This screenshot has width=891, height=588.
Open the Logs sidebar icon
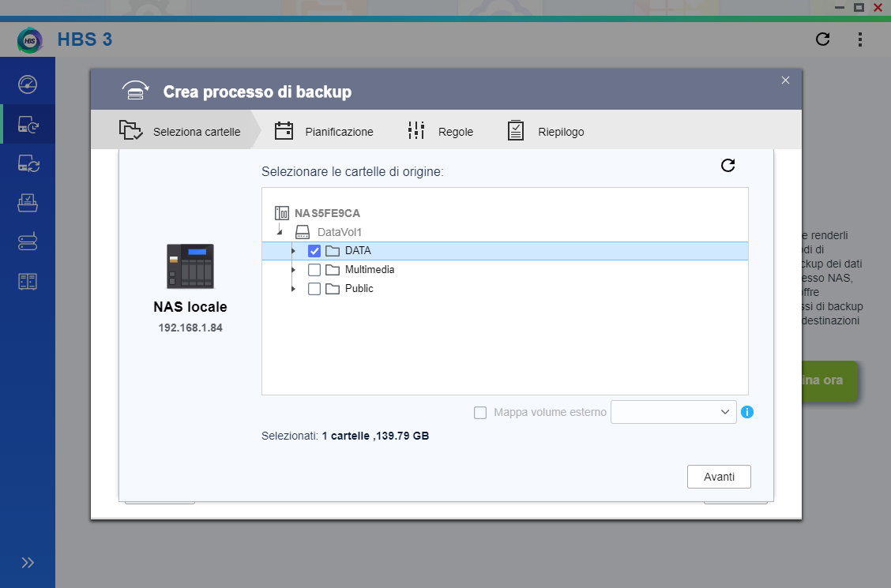(x=28, y=281)
